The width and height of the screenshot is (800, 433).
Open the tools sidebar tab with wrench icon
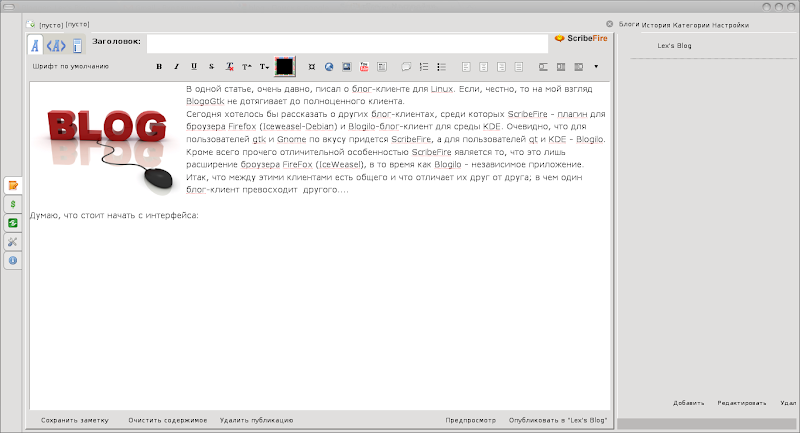(13, 242)
